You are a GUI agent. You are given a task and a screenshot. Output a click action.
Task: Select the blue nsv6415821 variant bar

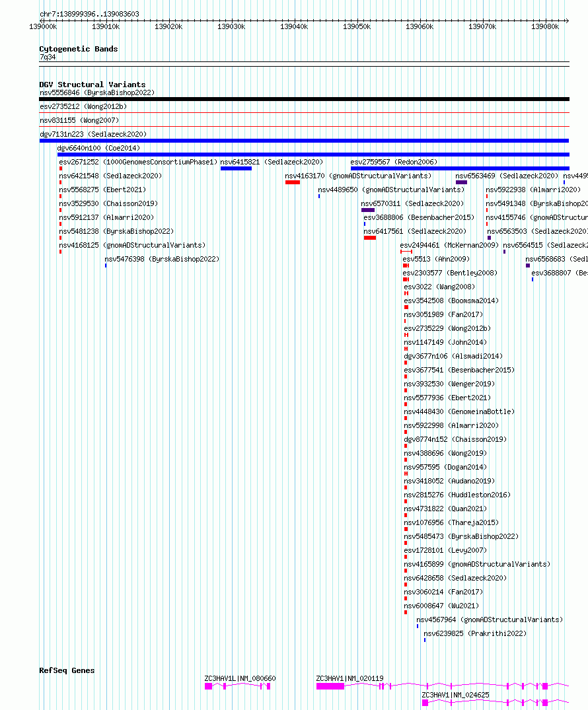click(x=236, y=168)
